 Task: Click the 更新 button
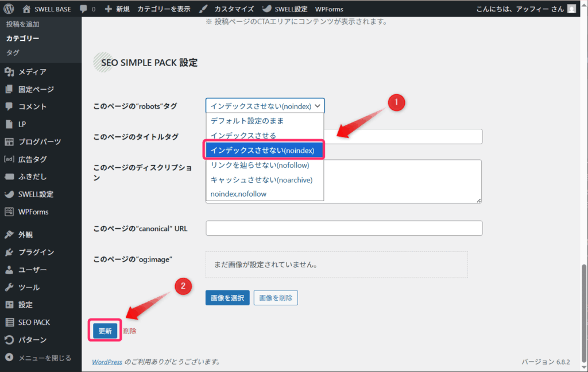point(105,331)
